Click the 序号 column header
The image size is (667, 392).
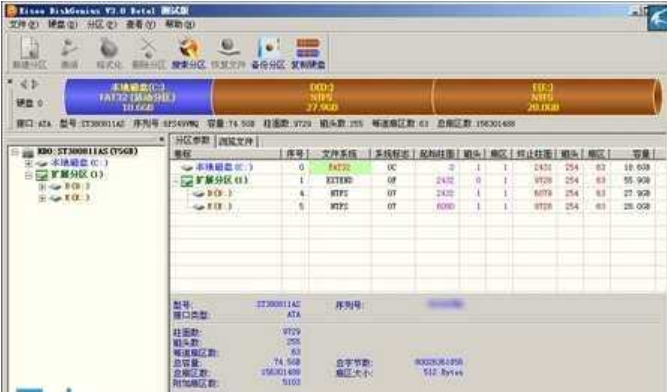[295, 154]
